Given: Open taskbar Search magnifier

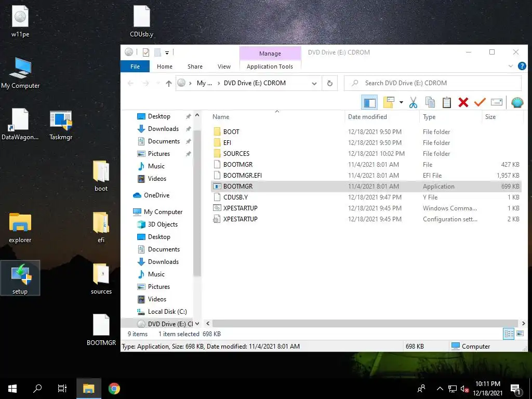Looking at the screenshot, I should point(37,389).
